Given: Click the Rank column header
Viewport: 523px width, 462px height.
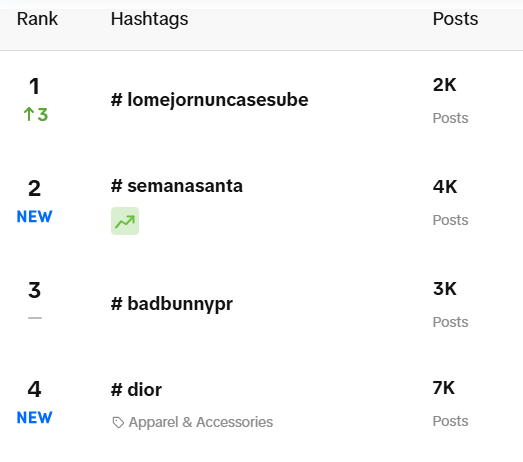Looking at the screenshot, I should click(x=37, y=19).
